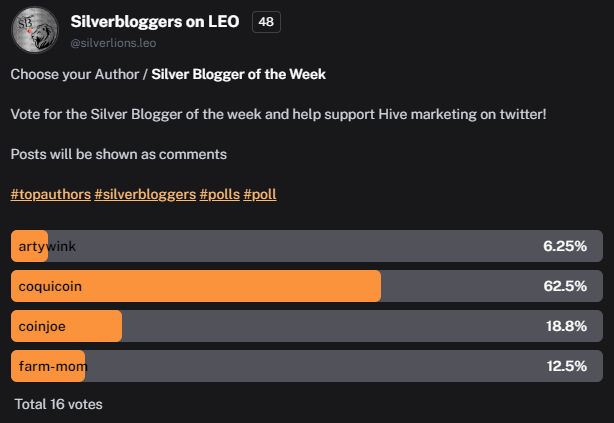This screenshot has width=614, height=423.
Task: Click the reputation badge 48
Action: pos(266,22)
